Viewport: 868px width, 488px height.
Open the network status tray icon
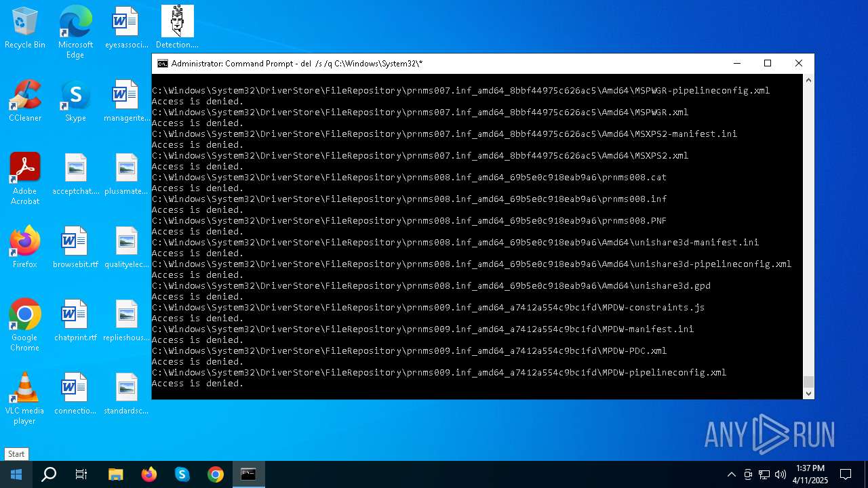tap(764, 474)
